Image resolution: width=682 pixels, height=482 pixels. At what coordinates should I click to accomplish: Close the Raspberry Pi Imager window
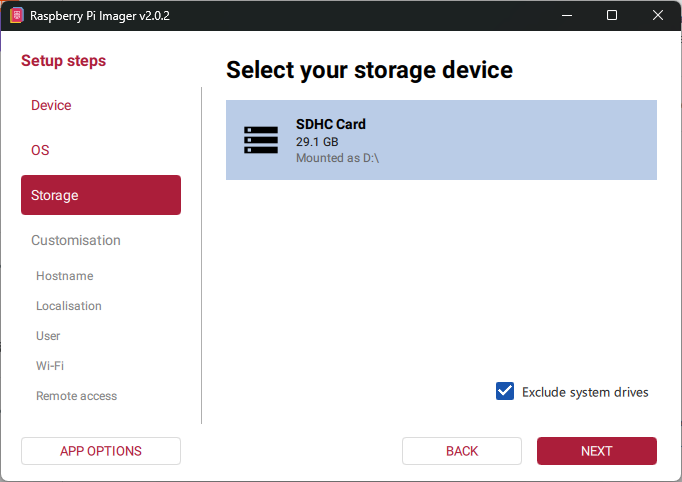tap(657, 16)
